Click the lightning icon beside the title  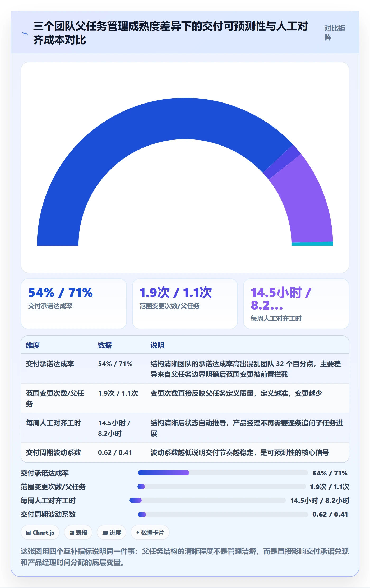(x=25, y=33)
